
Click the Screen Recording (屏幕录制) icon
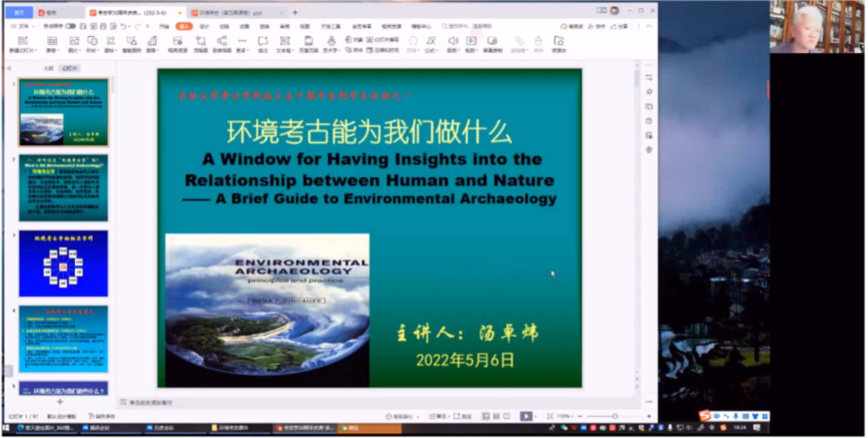(492, 41)
